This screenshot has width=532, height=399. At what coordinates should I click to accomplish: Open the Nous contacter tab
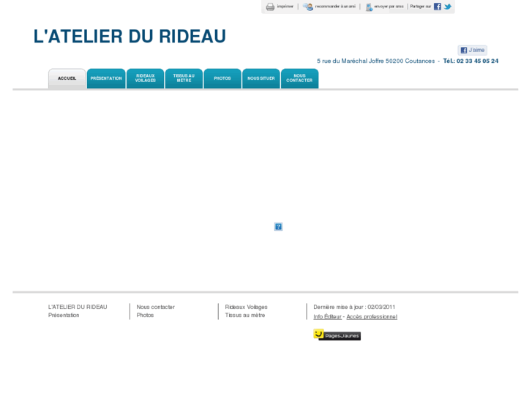[299, 78]
